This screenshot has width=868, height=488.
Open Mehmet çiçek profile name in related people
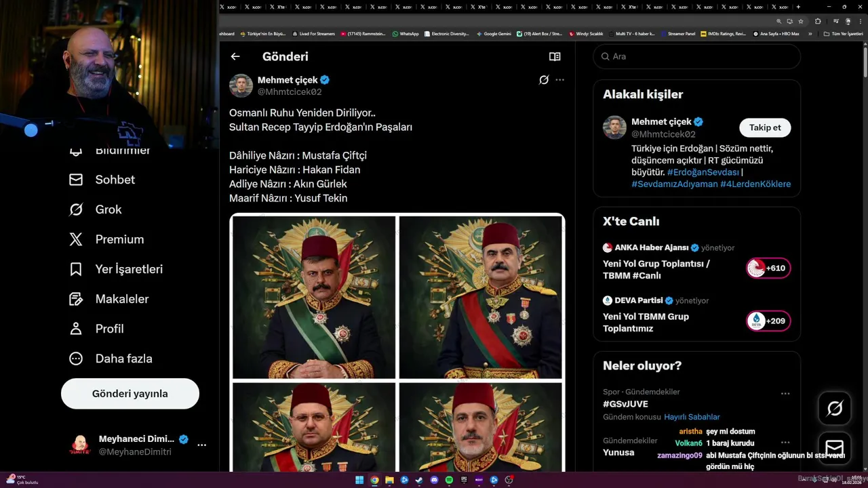click(661, 122)
